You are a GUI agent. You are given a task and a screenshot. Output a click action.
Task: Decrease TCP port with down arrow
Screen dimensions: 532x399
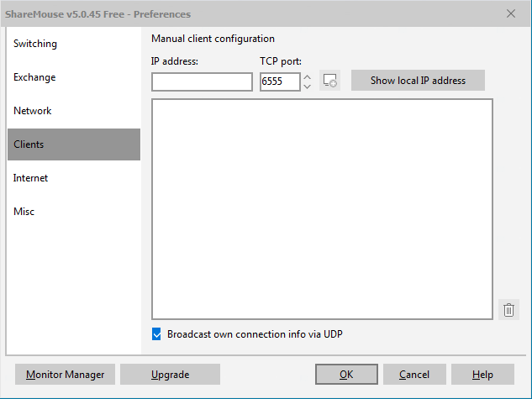pos(307,87)
